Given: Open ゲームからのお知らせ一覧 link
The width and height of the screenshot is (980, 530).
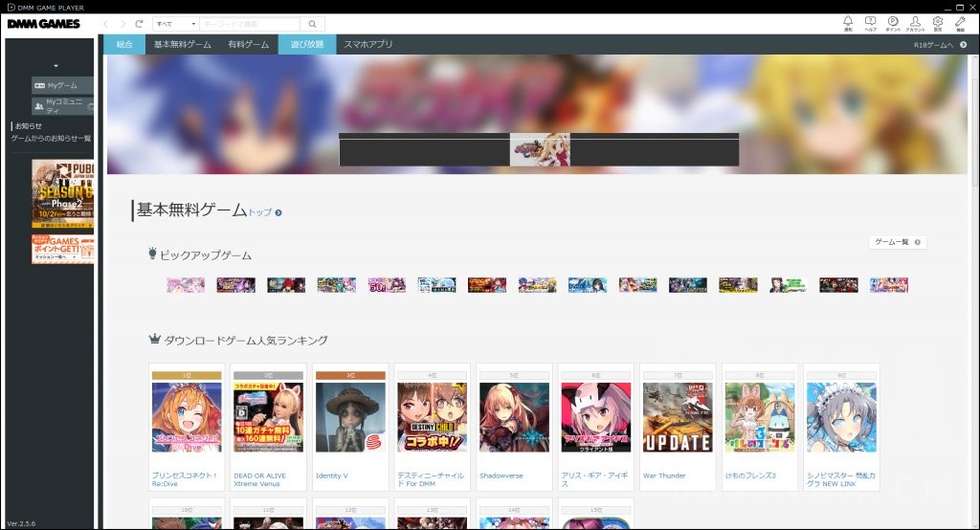Looking at the screenshot, I should point(51,138).
